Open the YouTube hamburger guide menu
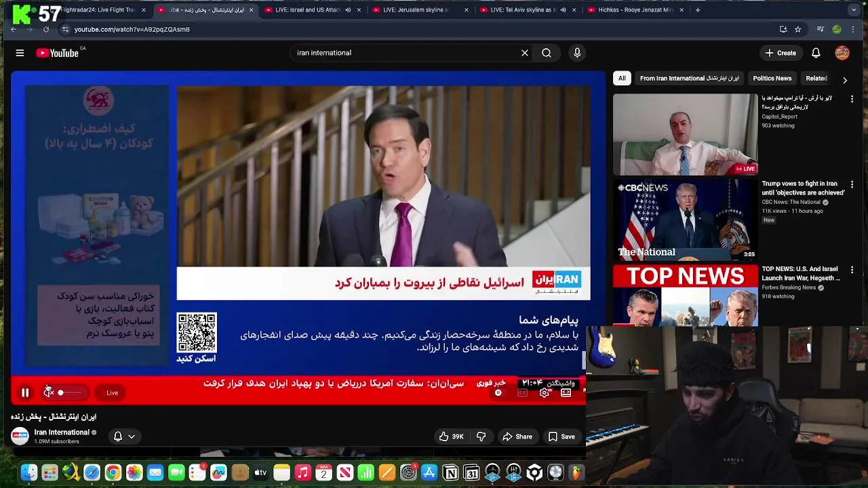The width and height of the screenshot is (868, 488). point(20,53)
